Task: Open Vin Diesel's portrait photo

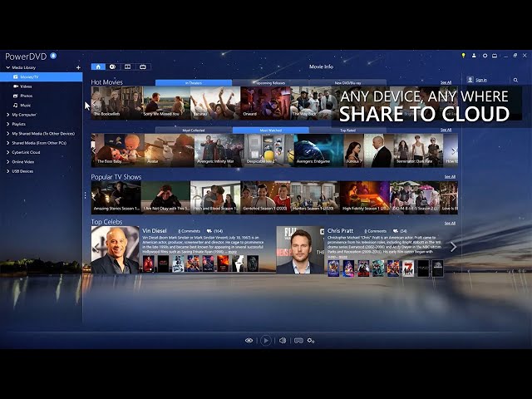Action: [115, 249]
